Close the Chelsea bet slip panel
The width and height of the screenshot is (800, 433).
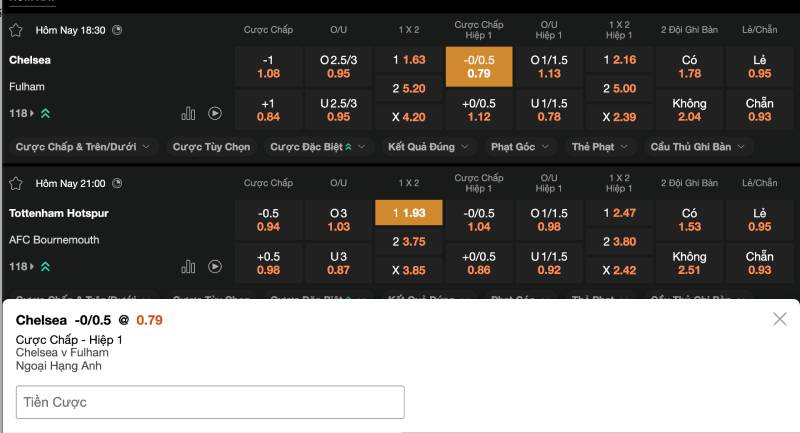click(780, 319)
